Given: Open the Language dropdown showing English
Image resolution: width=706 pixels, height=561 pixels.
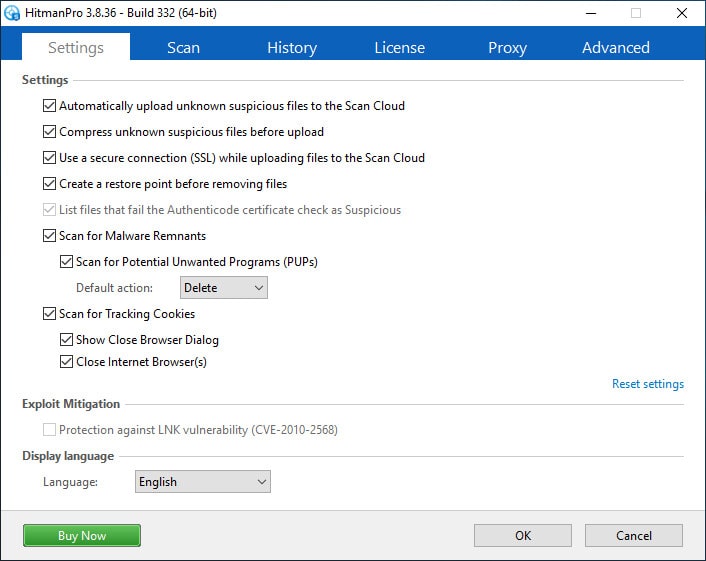Looking at the screenshot, I should pyautogui.click(x=203, y=482).
